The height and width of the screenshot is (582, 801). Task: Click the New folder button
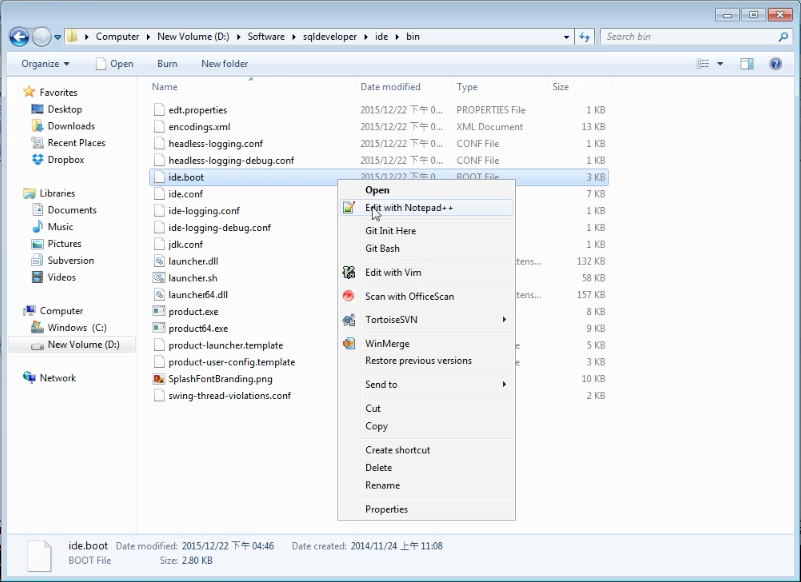pyautogui.click(x=224, y=64)
